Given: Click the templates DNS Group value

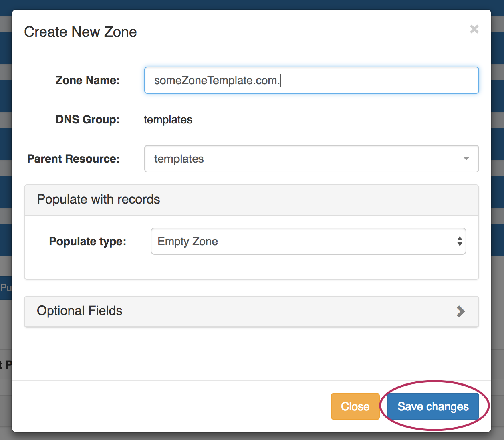Looking at the screenshot, I should [x=168, y=119].
